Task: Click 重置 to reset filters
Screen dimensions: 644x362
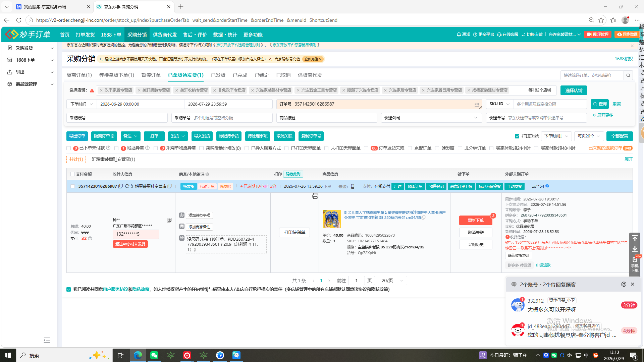Action: (616, 104)
